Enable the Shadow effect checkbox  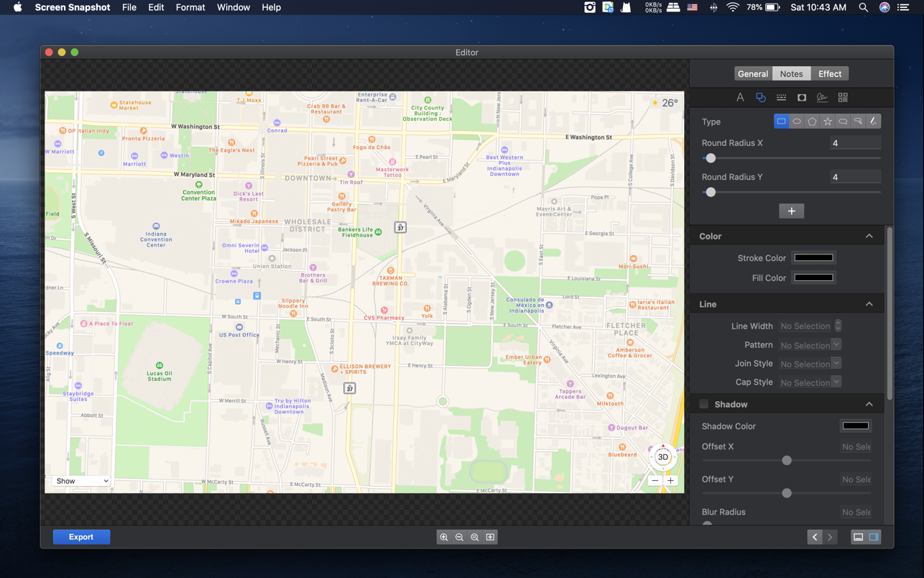click(703, 403)
